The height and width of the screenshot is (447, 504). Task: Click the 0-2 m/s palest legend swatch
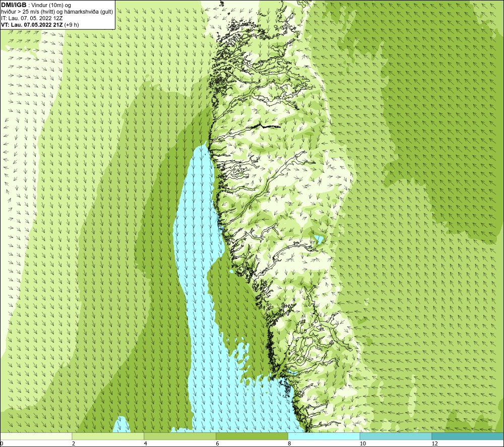(36, 436)
